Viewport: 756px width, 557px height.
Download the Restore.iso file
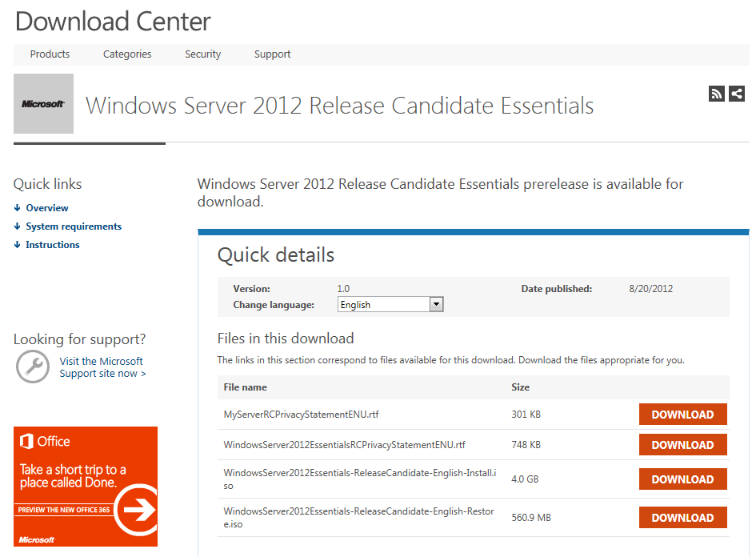point(682,517)
